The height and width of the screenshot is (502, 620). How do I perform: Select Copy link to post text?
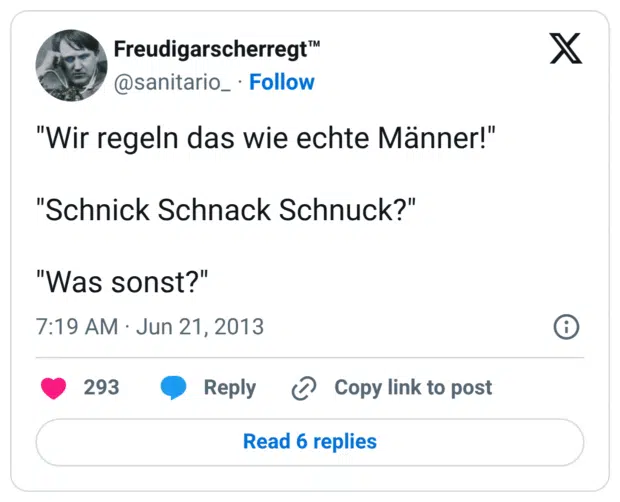point(413,388)
